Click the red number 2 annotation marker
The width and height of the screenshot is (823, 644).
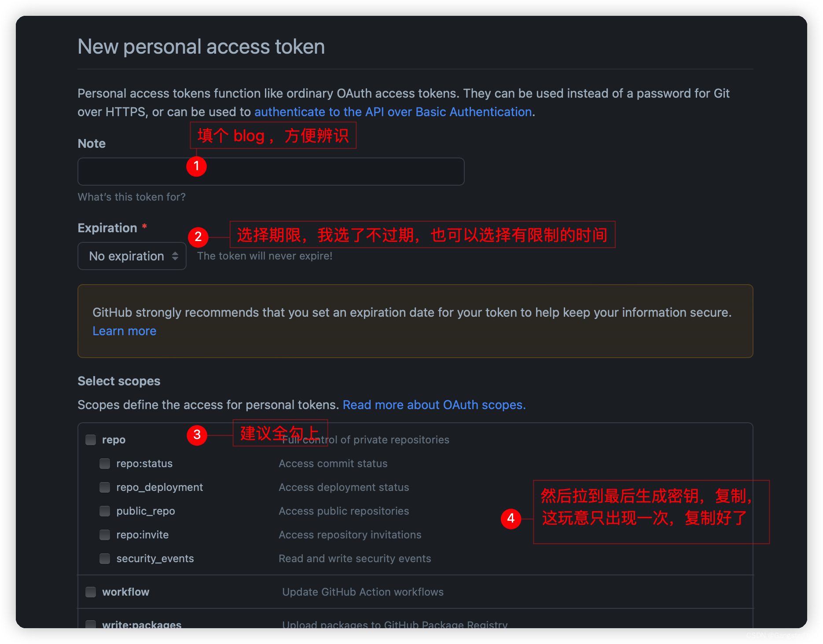click(x=198, y=237)
